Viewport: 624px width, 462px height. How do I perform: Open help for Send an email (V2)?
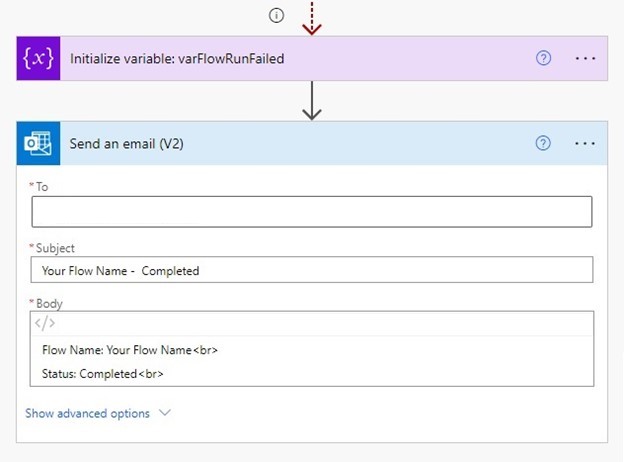click(543, 143)
